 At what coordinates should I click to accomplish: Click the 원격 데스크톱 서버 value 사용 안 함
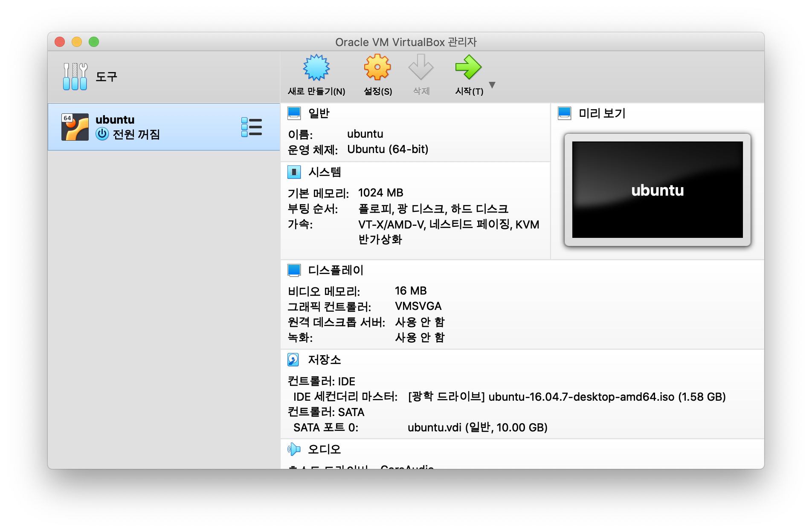[420, 322]
